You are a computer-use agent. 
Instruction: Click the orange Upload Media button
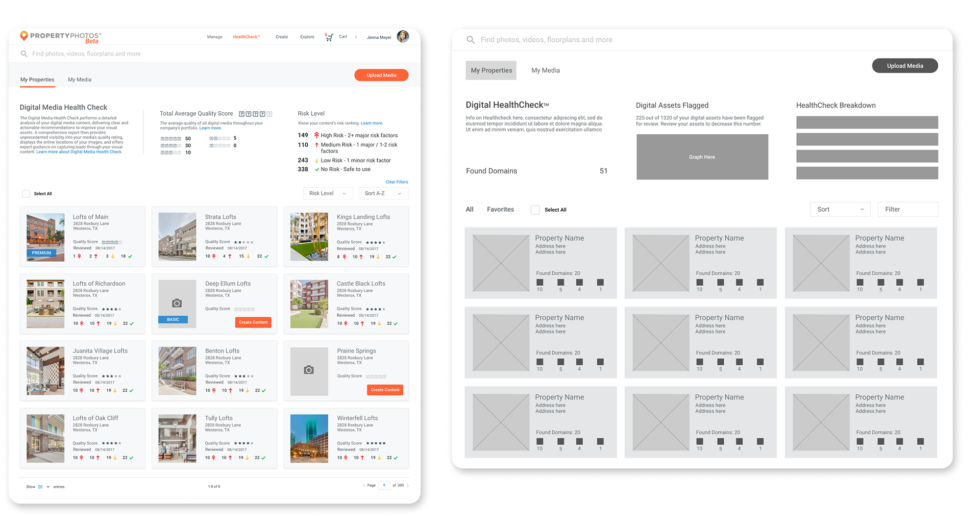click(x=381, y=75)
